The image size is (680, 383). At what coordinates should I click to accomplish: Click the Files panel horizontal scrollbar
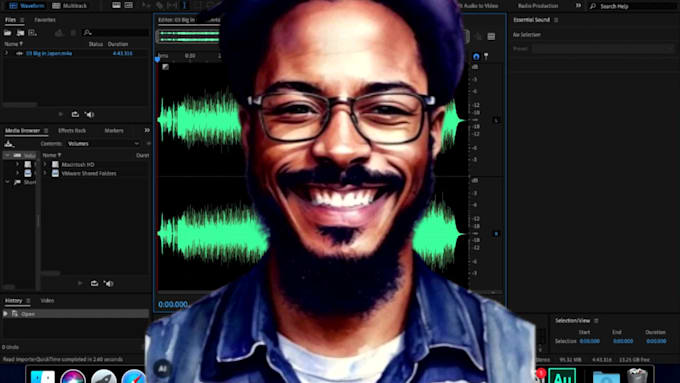(20, 105)
